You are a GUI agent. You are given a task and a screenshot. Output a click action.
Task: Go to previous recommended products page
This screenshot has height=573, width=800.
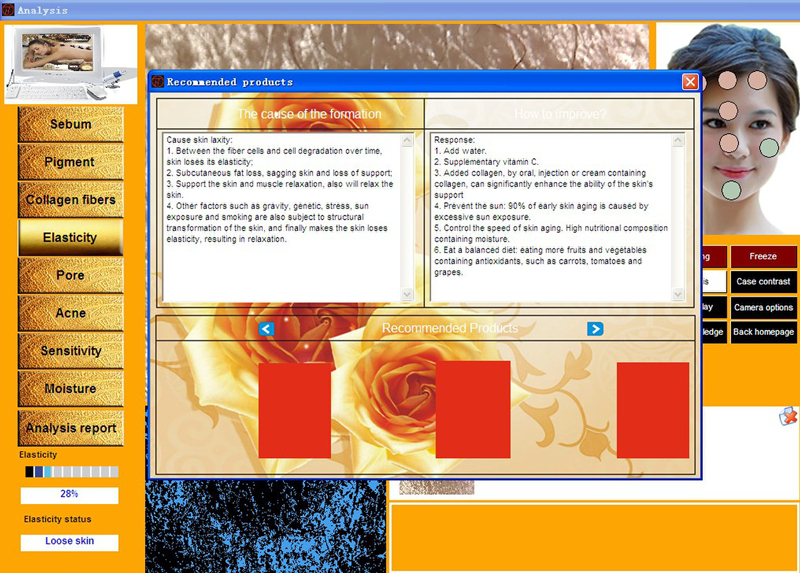point(266,329)
